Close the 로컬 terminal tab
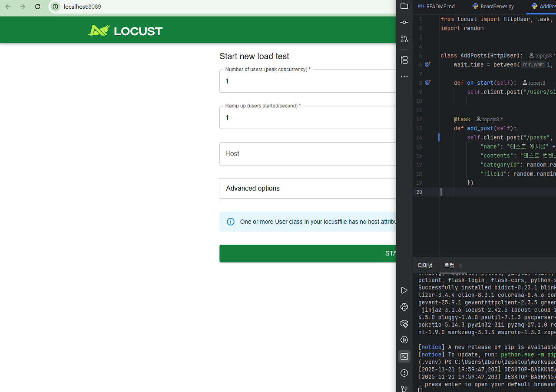 coord(461,266)
